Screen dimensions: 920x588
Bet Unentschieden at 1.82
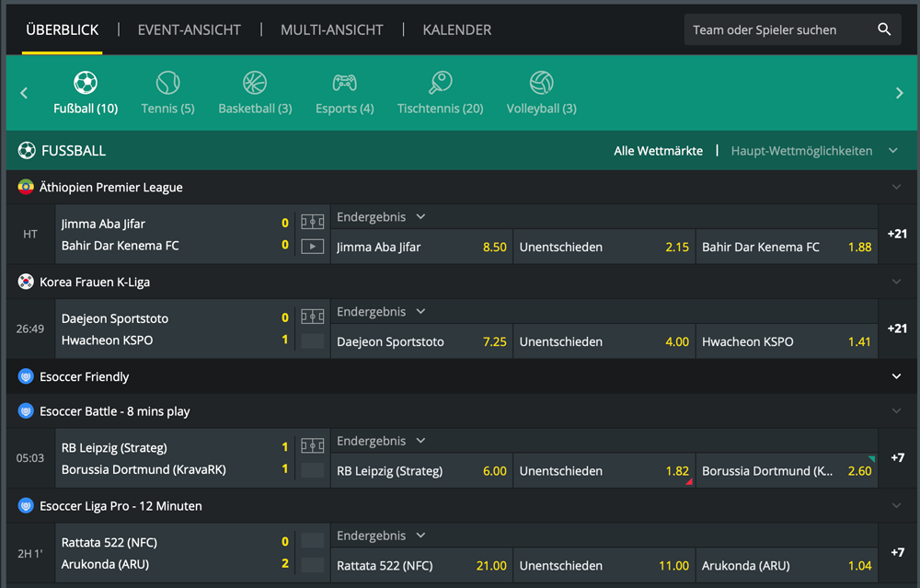(604, 470)
